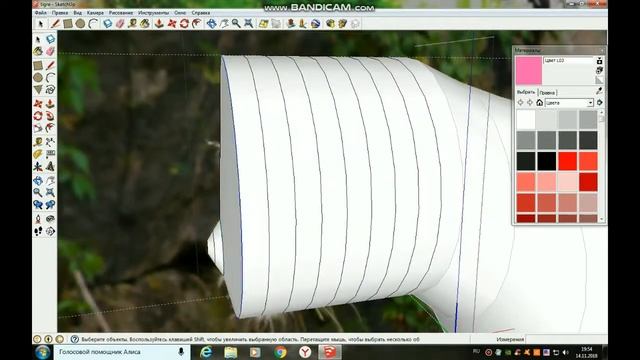Open the Инструменты menu
Screen dimensions: 640x360
pyautogui.click(x=153, y=13)
